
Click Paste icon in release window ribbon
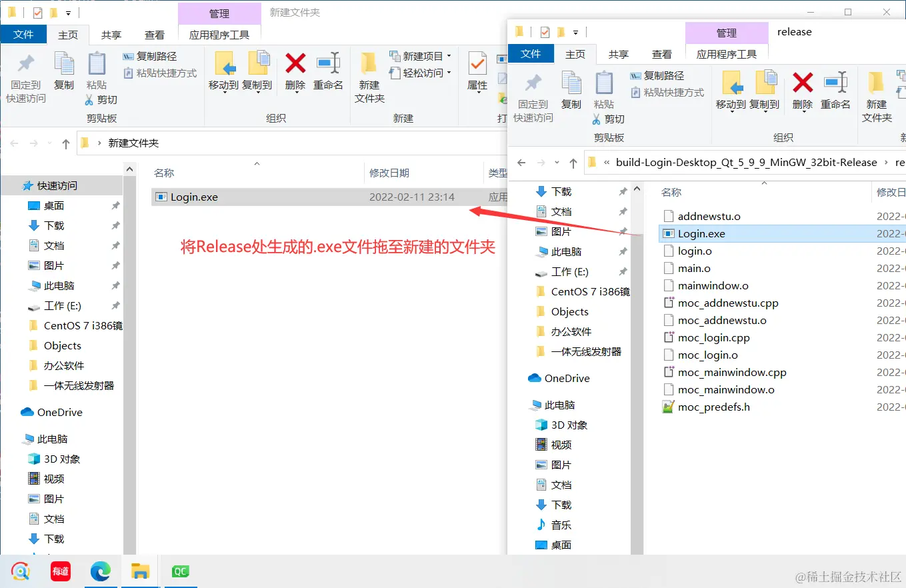coord(604,90)
